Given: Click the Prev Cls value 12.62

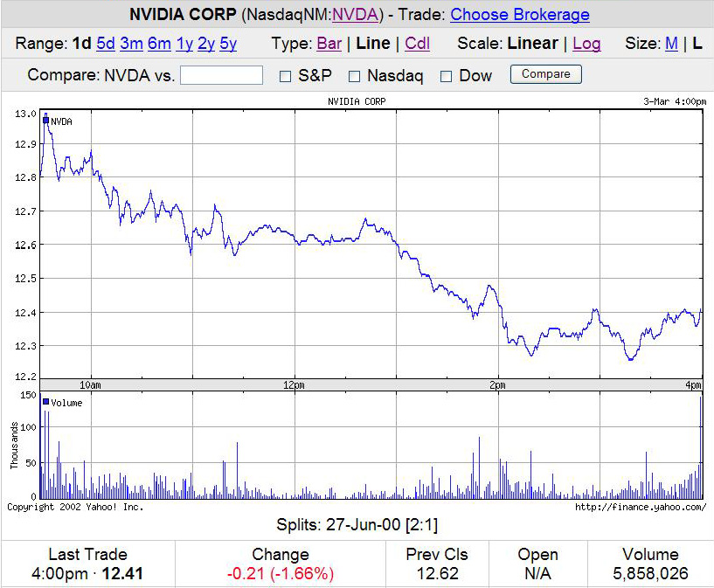Looking at the screenshot, I should click(437, 573).
